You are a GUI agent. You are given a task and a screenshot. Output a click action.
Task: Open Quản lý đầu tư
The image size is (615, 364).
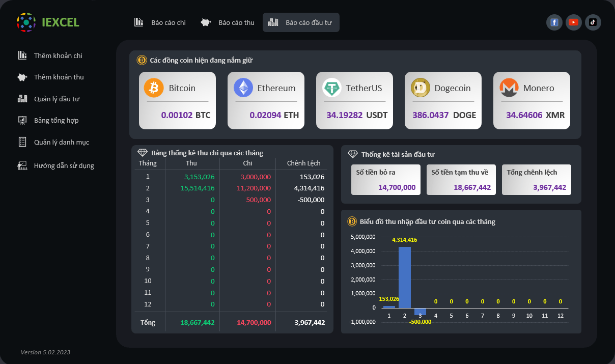click(x=56, y=99)
